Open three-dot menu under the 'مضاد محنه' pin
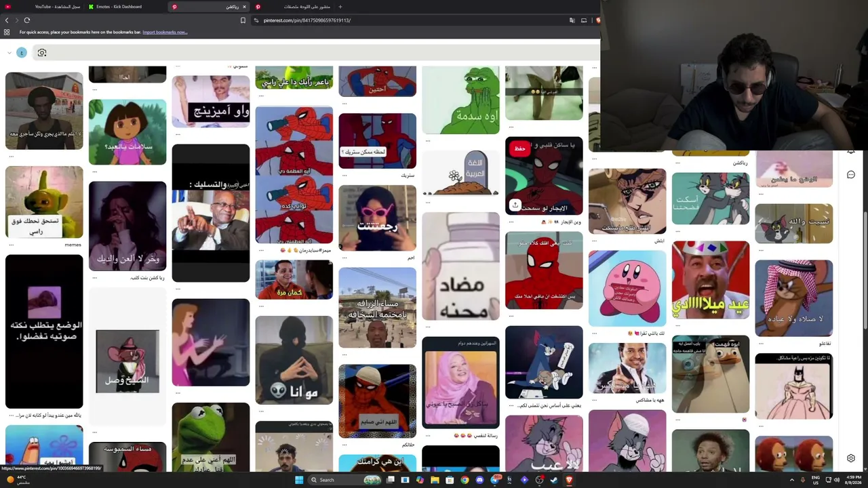Viewport: 868px width, 488px height. pyautogui.click(x=428, y=327)
